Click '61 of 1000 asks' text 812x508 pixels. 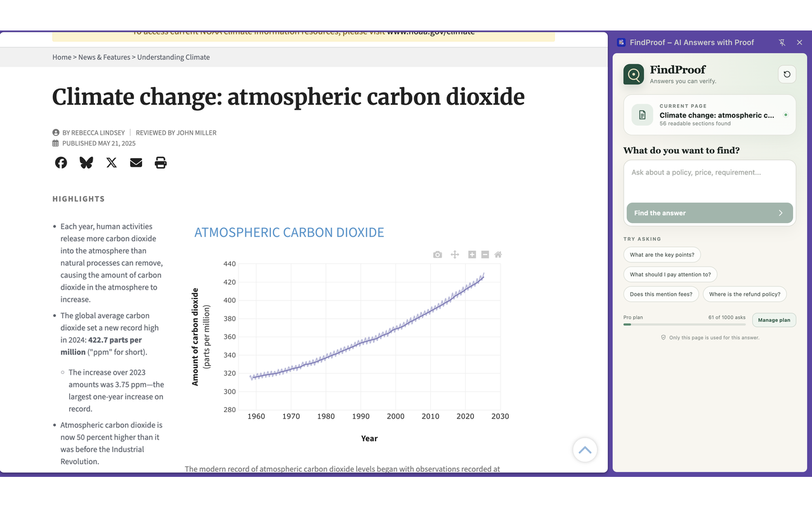pos(727,317)
